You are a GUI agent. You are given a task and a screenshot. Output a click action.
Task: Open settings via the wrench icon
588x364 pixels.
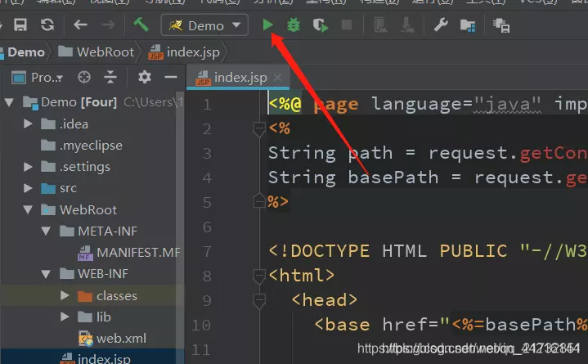[441, 25]
